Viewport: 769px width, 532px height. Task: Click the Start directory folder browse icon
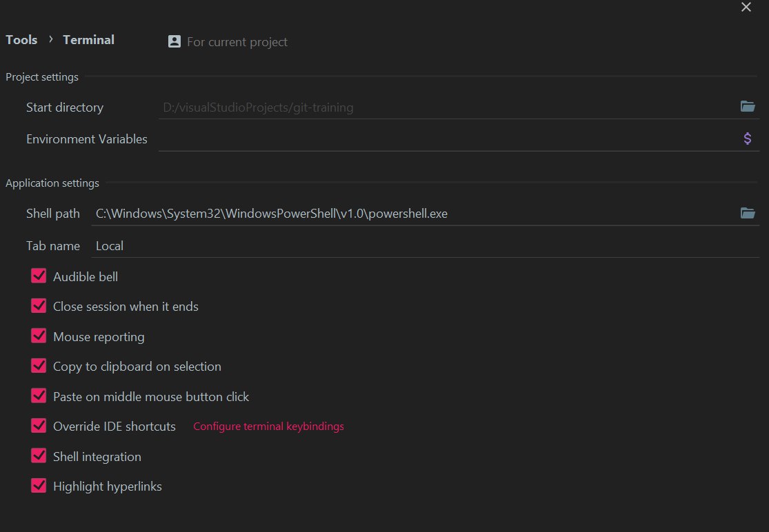coord(748,106)
